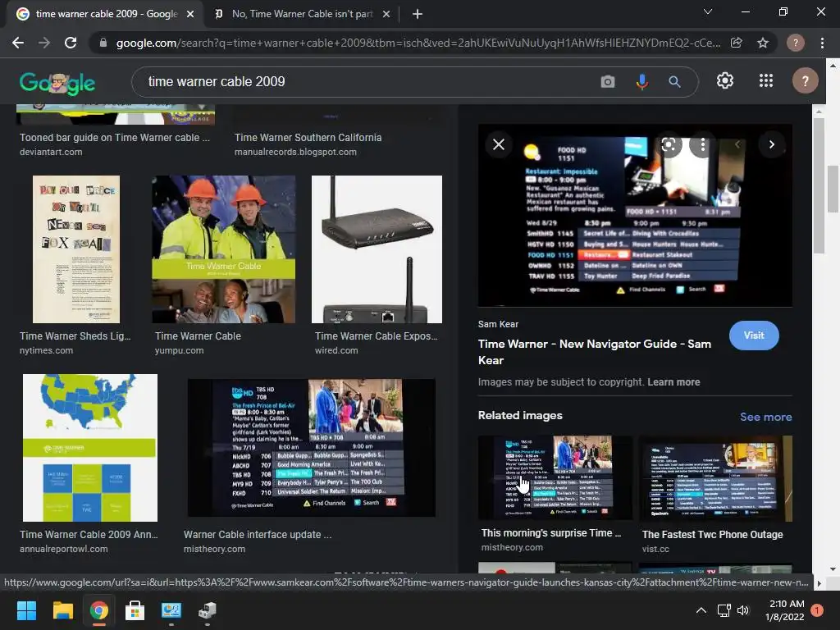Screen dimensions: 840x630
Task: Click the 'Learn more' copyright link
Action: [673, 382]
